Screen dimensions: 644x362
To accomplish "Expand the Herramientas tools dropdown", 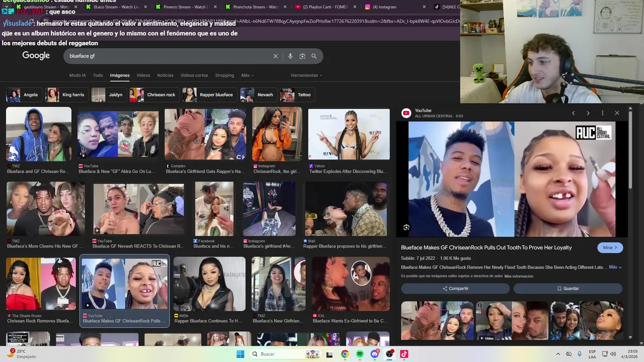I will coord(306,75).
